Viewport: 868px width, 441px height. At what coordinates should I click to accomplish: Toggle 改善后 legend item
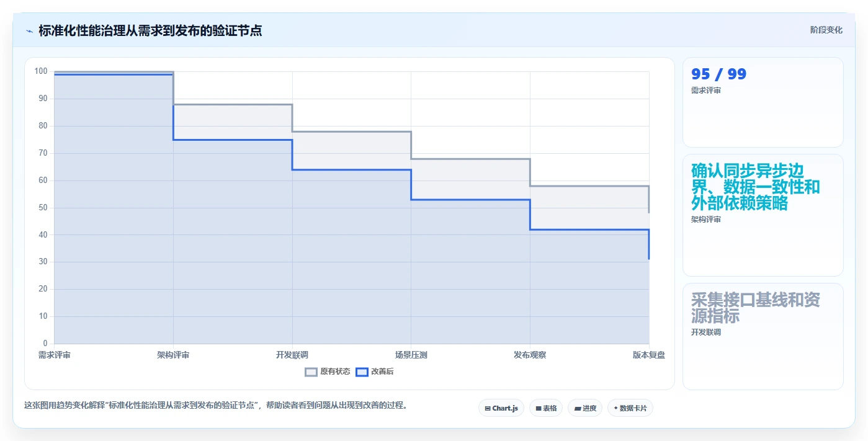[x=375, y=372]
